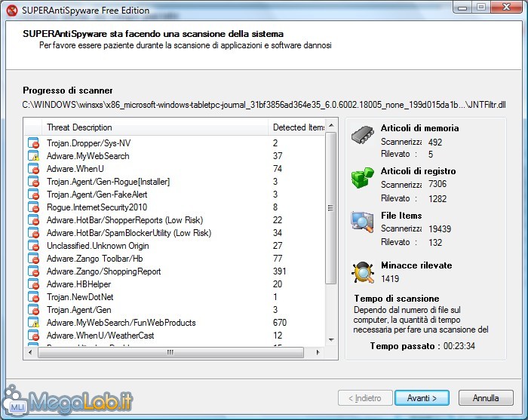Click icon beside Adware.MyWebSearch/FunWebProducts
528x420 pixels.
pos(33,323)
